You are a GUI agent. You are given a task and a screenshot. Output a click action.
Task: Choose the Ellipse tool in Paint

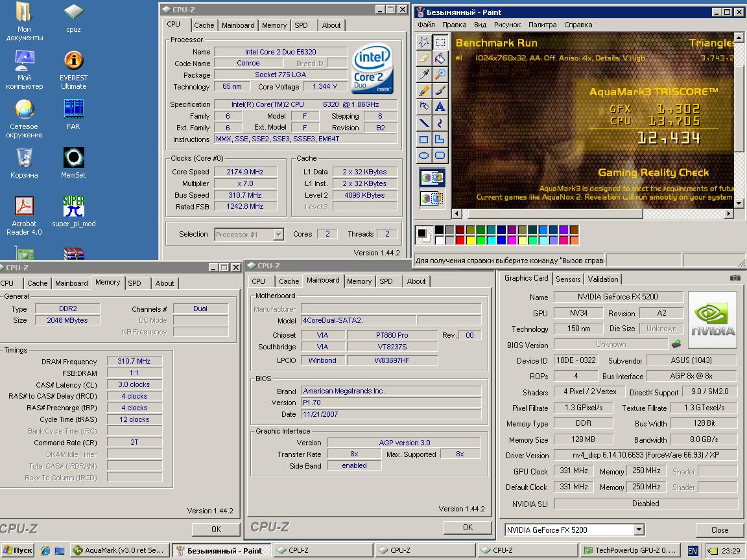(423, 156)
